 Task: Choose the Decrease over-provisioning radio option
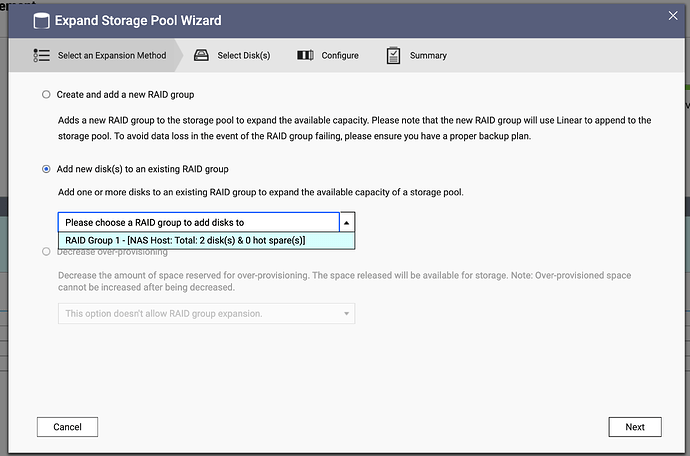pos(46,252)
